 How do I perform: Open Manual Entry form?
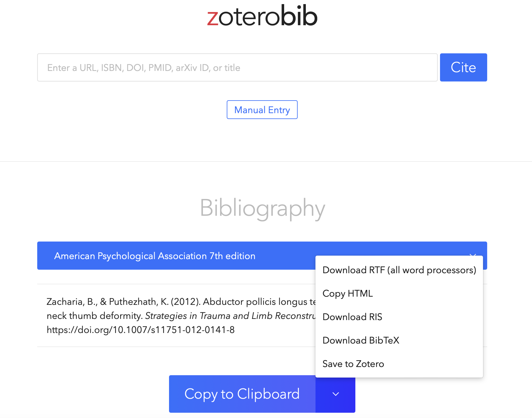coord(262,110)
